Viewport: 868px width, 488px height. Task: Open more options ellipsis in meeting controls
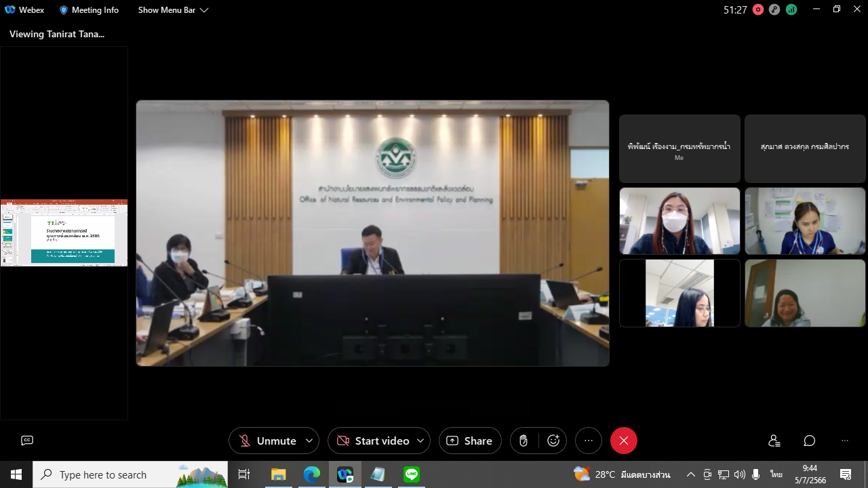tap(588, 441)
